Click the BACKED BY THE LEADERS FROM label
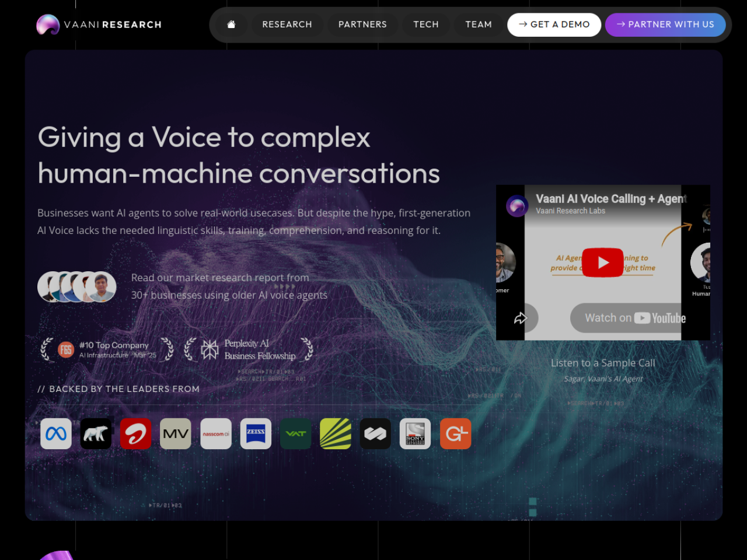747x560 pixels. click(118, 389)
